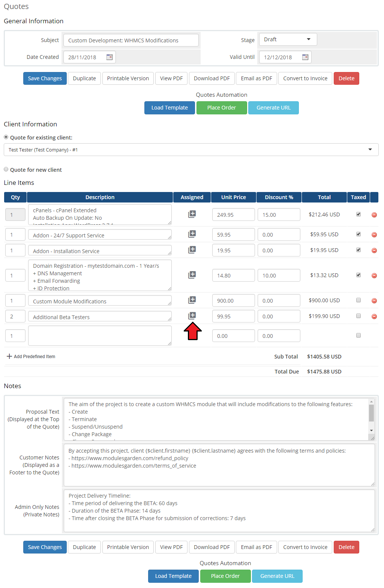Viewport: 384px width, 588px height.
Task: Tick Taxed for Additional Beta Testers row
Action: point(358,316)
